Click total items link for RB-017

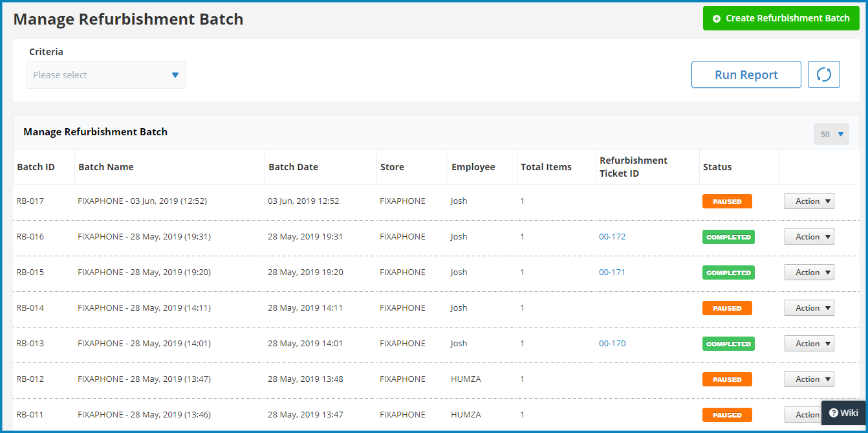click(522, 201)
